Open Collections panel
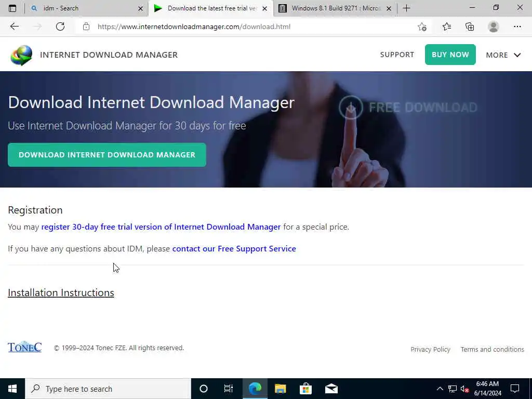This screenshot has width=532, height=399. 470,26
